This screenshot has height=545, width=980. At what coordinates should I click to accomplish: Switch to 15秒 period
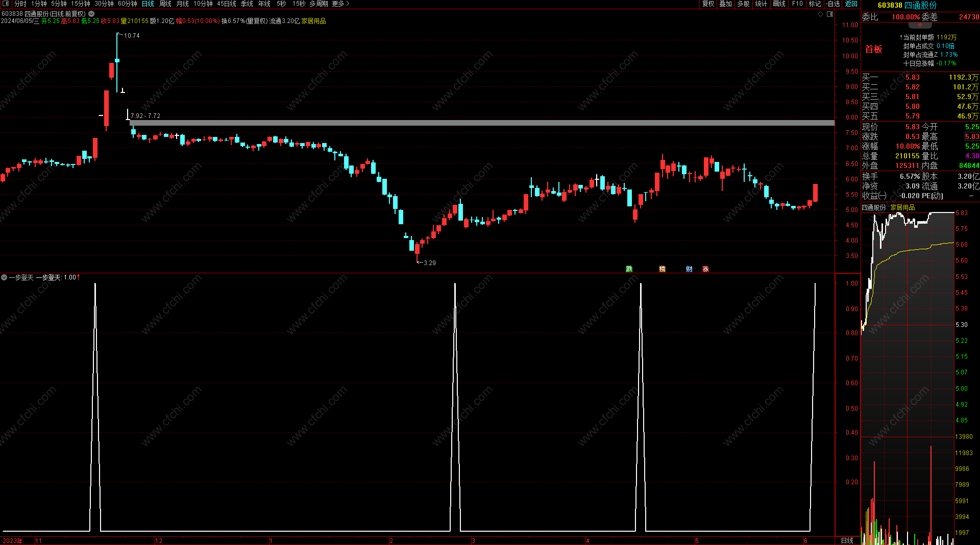(299, 4)
